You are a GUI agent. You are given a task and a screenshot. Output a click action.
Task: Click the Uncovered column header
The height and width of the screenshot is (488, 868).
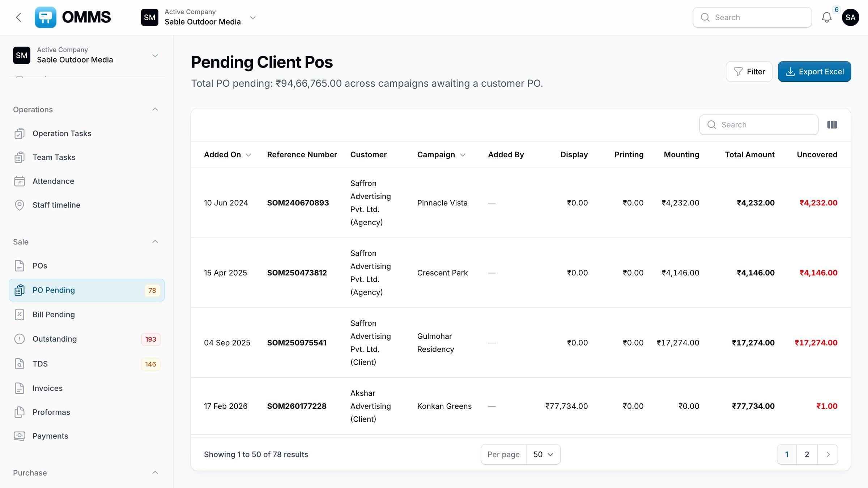817,155
